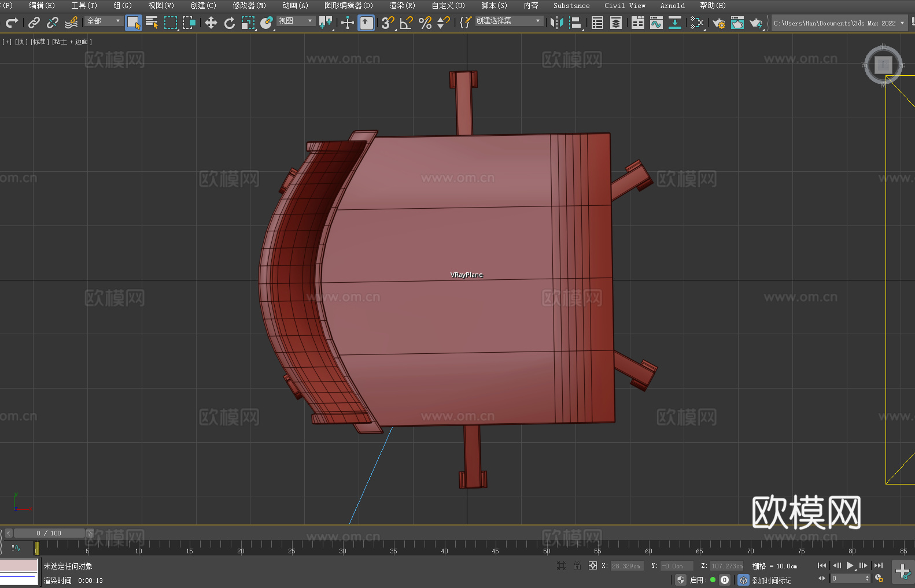Click Use Pivot Point Center icon
Viewport: 915px width, 588px height.
point(326,23)
